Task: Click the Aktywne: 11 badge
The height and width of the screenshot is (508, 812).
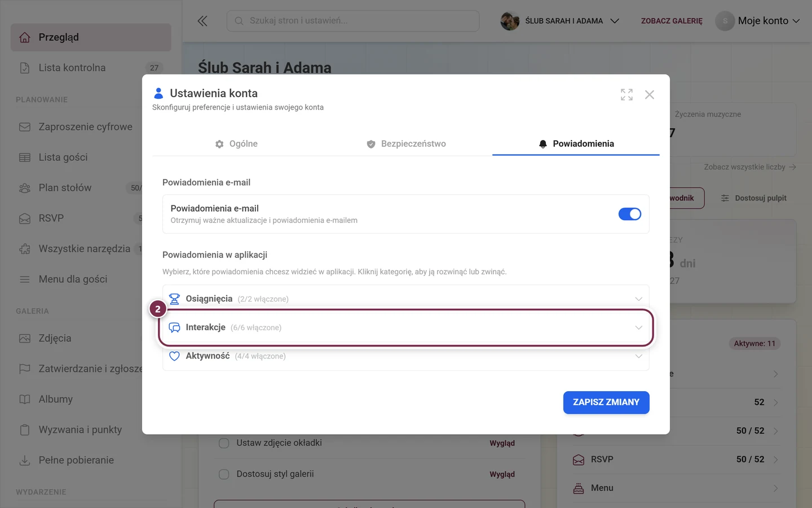Action: coord(754,343)
